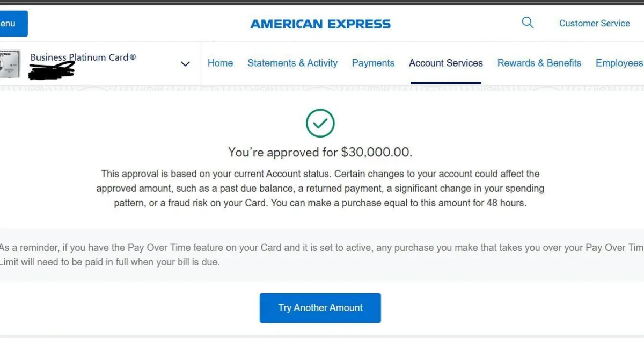Open the Payments tab

point(373,63)
